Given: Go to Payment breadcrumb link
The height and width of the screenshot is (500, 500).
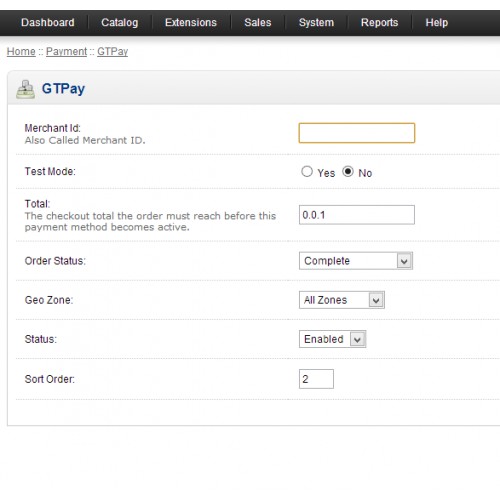Looking at the screenshot, I should (x=66, y=52).
